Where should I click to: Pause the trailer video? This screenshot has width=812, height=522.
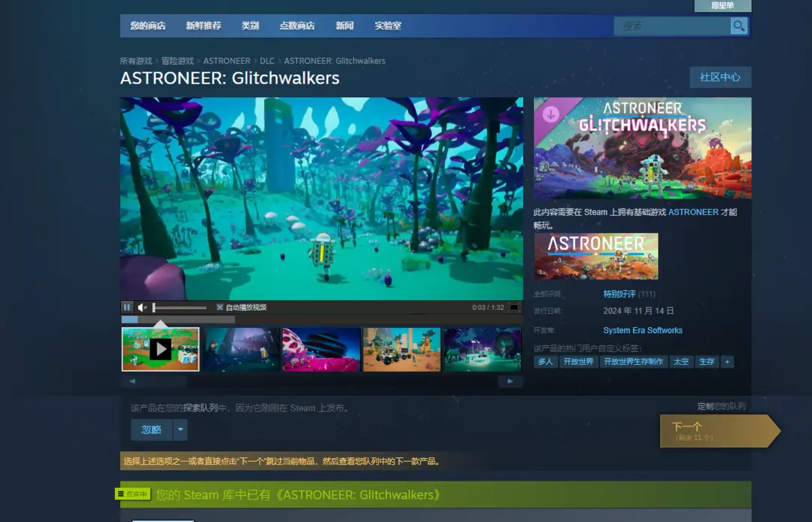(127, 308)
